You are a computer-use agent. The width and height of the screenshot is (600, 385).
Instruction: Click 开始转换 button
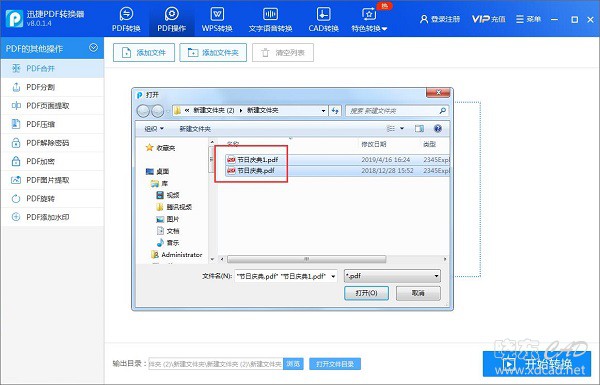[x=537, y=364]
